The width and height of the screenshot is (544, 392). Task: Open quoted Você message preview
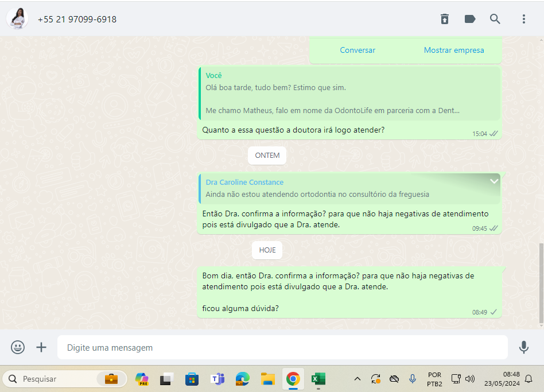click(349, 94)
